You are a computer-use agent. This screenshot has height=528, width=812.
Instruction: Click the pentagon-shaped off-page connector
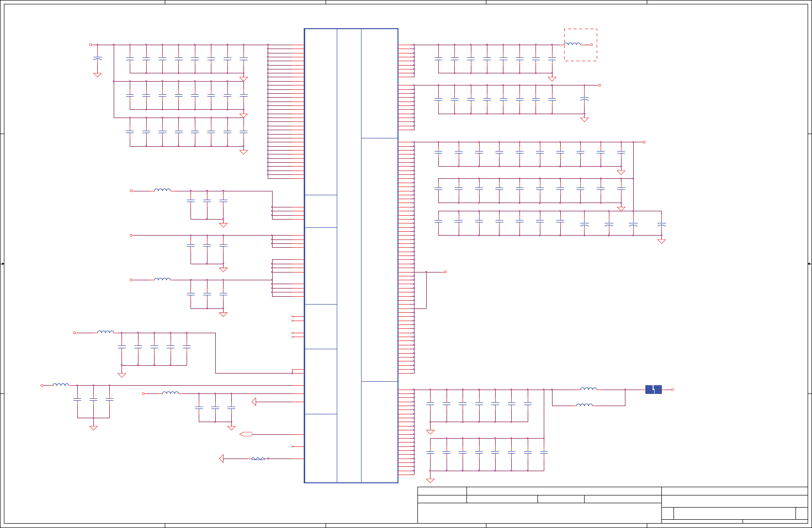click(246, 434)
